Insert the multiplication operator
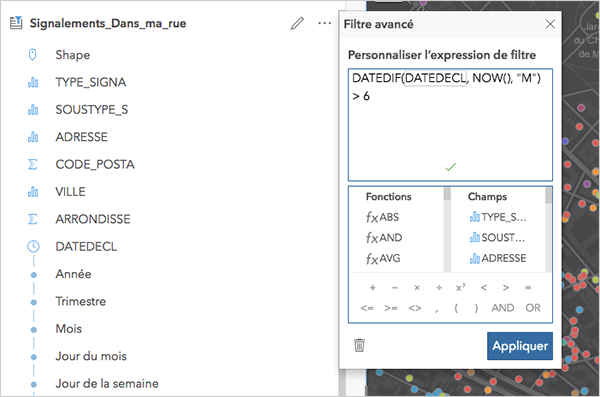600x397 pixels. (x=417, y=288)
